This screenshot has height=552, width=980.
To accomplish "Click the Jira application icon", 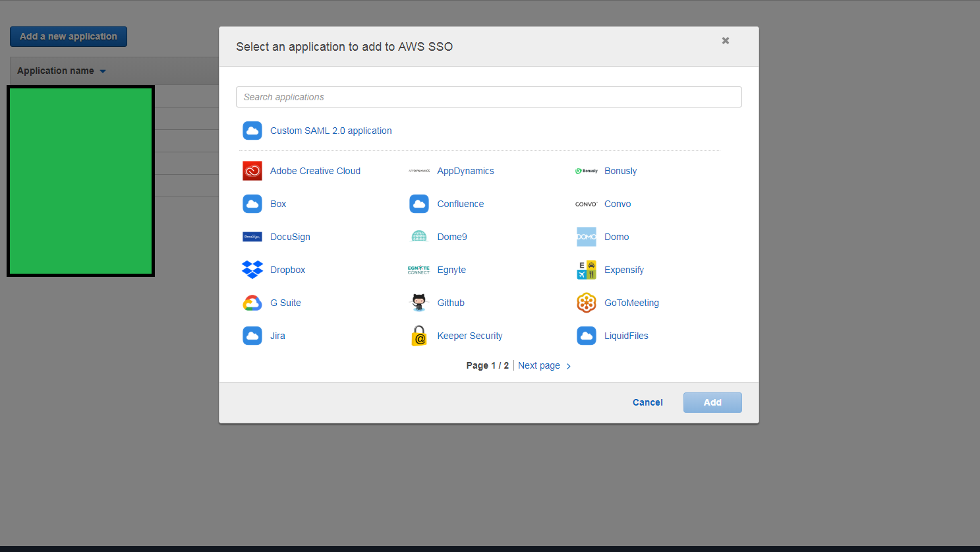I will pyautogui.click(x=252, y=336).
